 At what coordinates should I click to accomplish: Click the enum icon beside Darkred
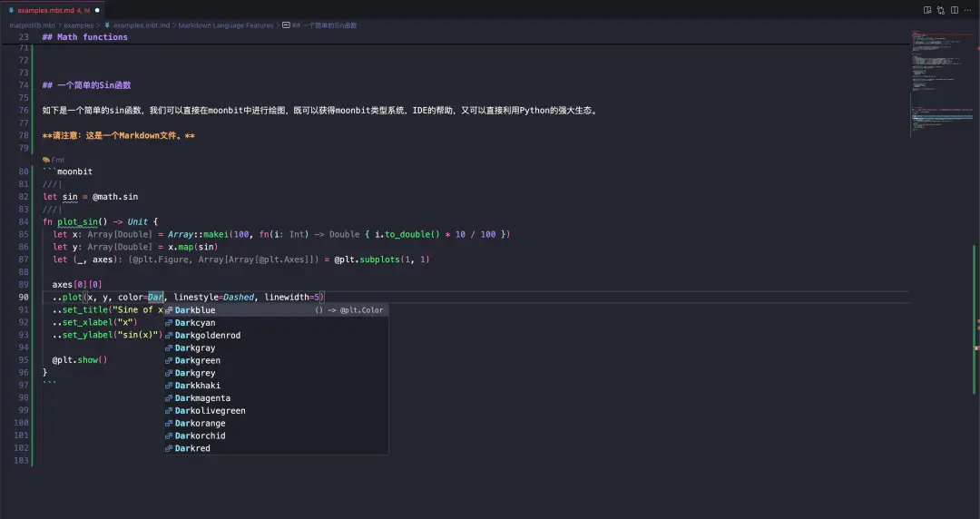pyautogui.click(x=169, y=447)
